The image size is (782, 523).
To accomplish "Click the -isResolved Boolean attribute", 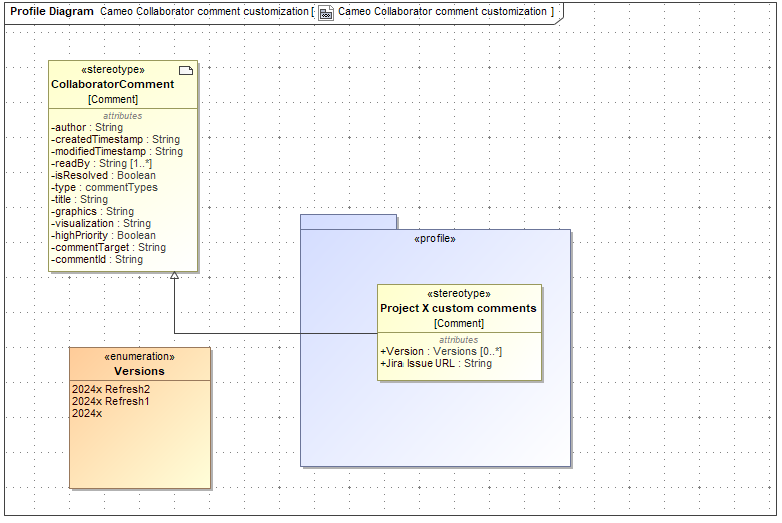I will 103,176.
